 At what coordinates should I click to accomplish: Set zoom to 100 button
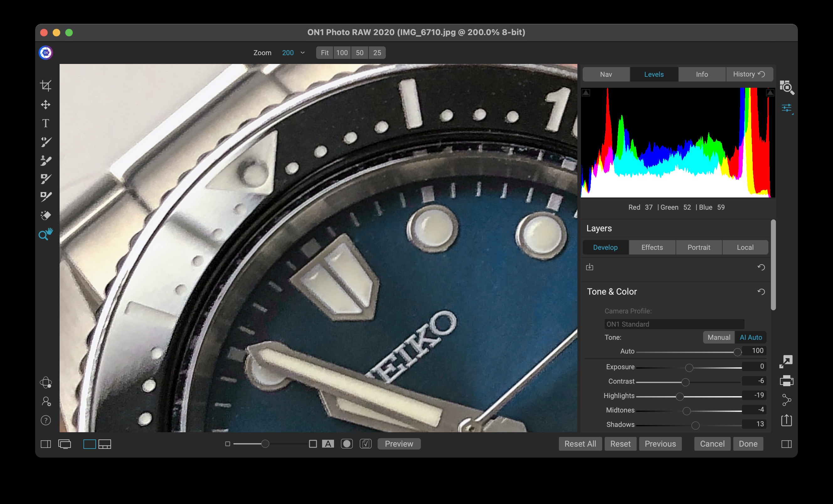[x=342, y=53]
